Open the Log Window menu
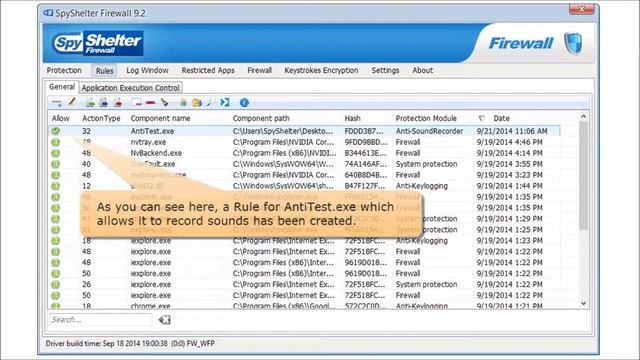 coord(147,70)
